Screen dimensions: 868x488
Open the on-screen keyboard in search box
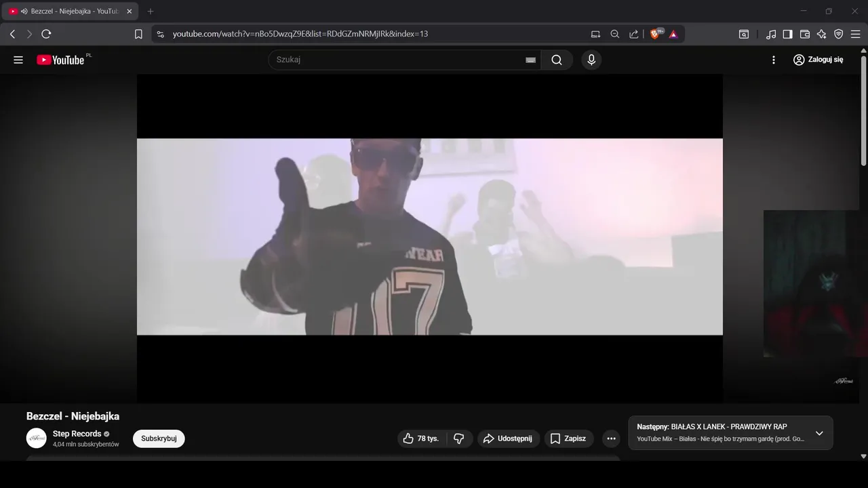point(531,60)
